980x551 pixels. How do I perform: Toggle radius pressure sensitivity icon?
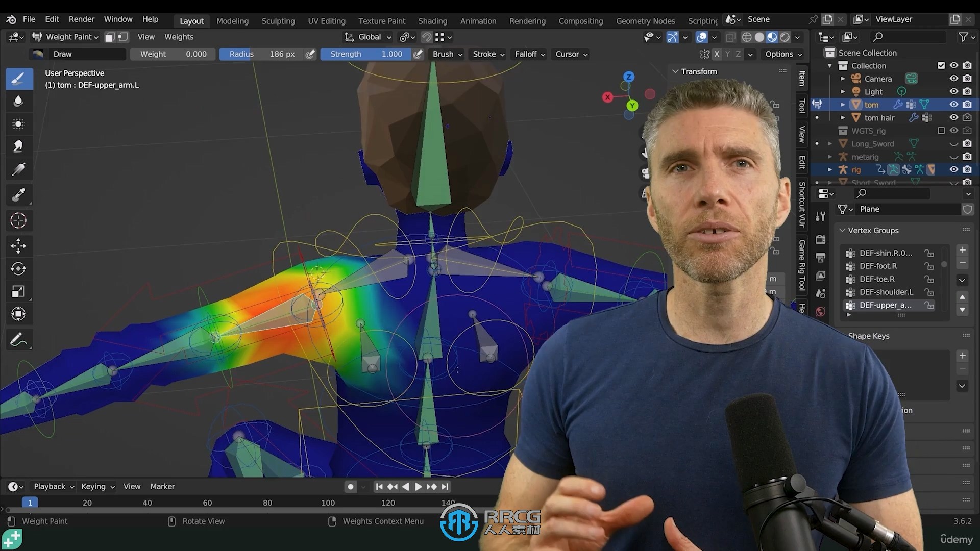coord(310,54)
